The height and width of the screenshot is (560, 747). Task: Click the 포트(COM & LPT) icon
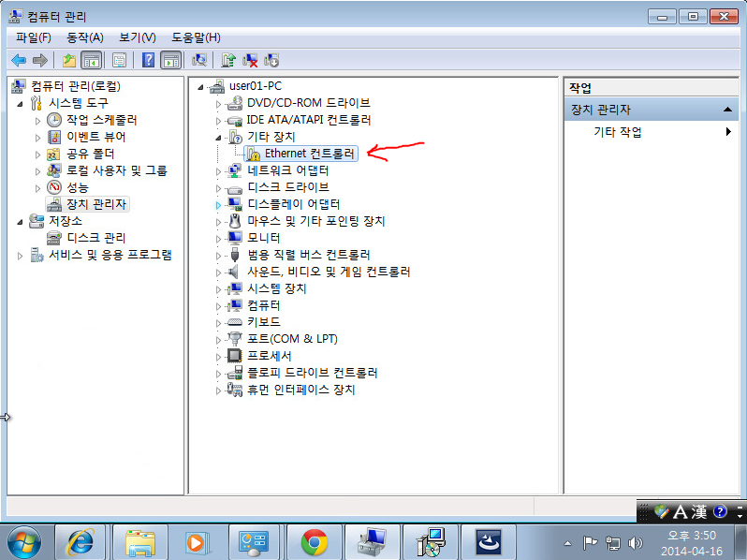point(234,339)
